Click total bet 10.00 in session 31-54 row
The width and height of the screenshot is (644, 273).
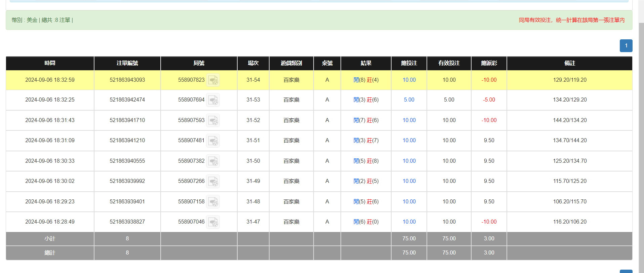pyautogui.click(x=409, y=80)
